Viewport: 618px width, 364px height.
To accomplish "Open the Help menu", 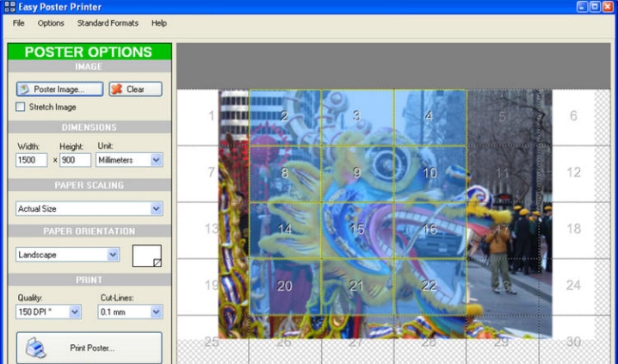I will (x=159, y=23).
